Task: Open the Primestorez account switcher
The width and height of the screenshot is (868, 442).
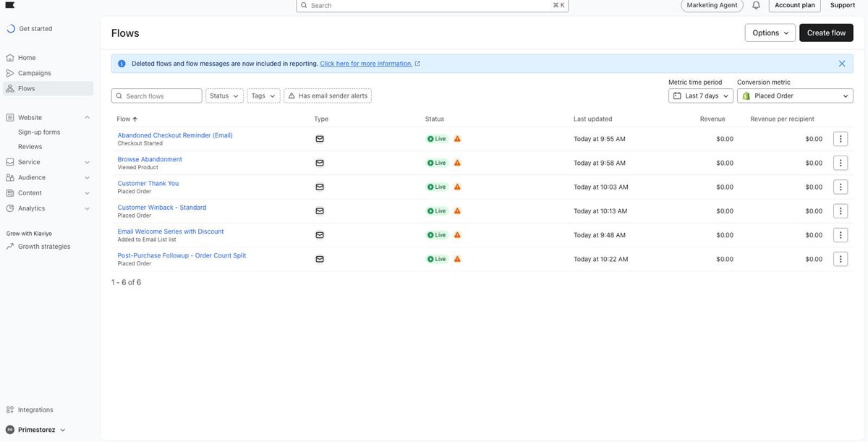Action: coord(36,430)
